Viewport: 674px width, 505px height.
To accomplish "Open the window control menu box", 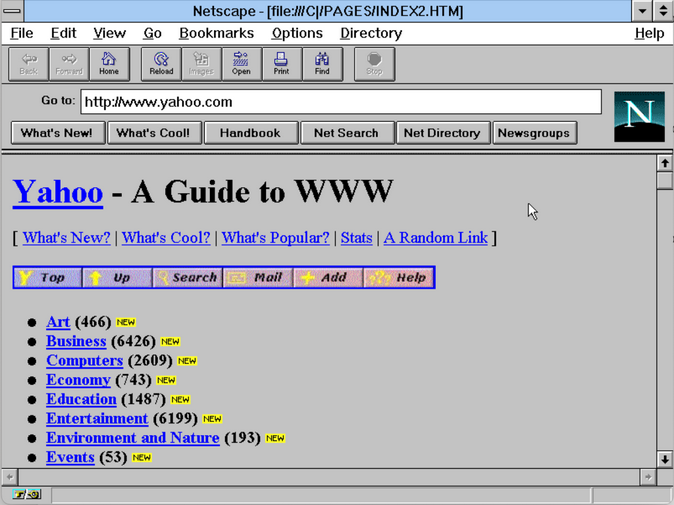I will coord(12,11).
